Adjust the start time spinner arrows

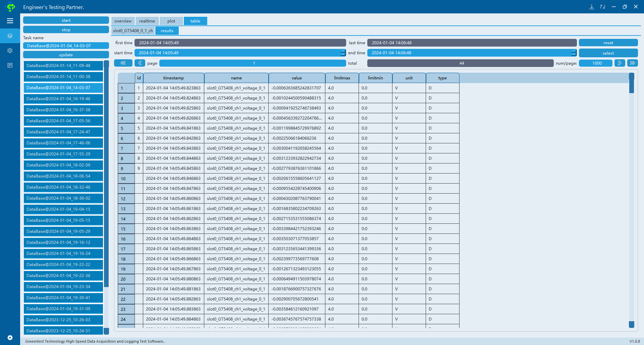point(343,53)
